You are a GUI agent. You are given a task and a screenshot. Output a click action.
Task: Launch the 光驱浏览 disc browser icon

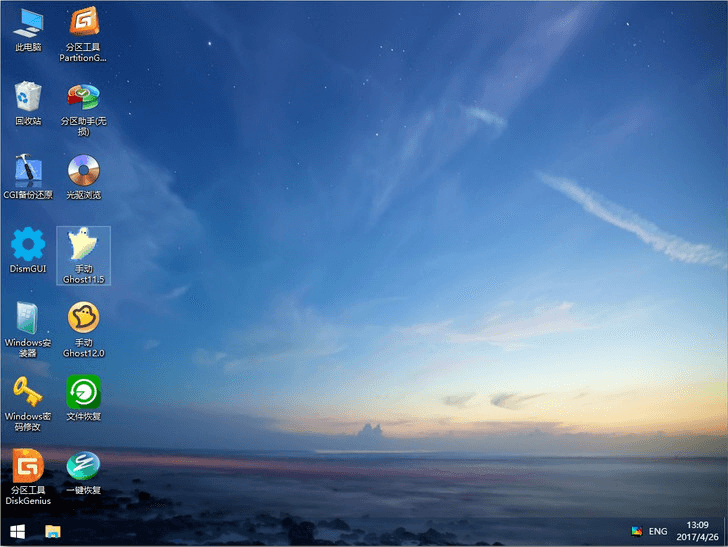click(x=83, y=171)
